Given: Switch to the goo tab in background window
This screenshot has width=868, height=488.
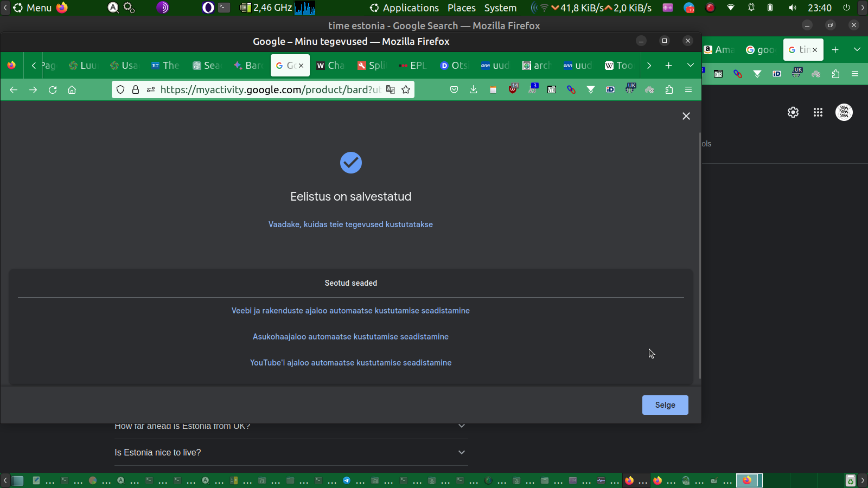Looking at the screenshot, I should coord(761,50).
